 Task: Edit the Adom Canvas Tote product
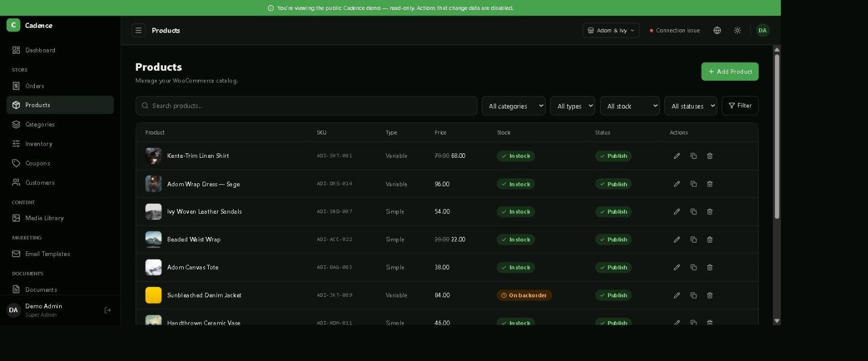tap(676, 267)
